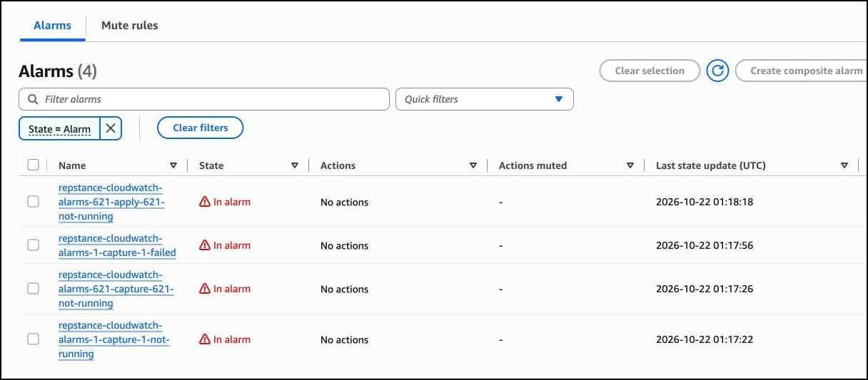This screenshot has width=868, height=380.
Task: Click warning icon for capture-1-not-running alarm
Action: [205, 339]
